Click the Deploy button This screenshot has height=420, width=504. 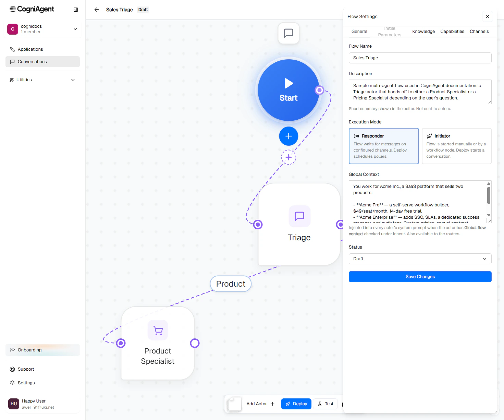coord(296,404)
